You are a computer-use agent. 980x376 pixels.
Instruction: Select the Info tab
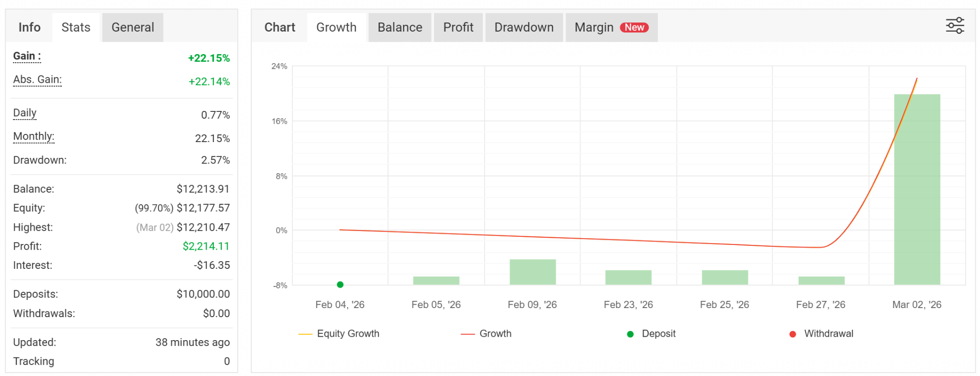coord(29,28)
